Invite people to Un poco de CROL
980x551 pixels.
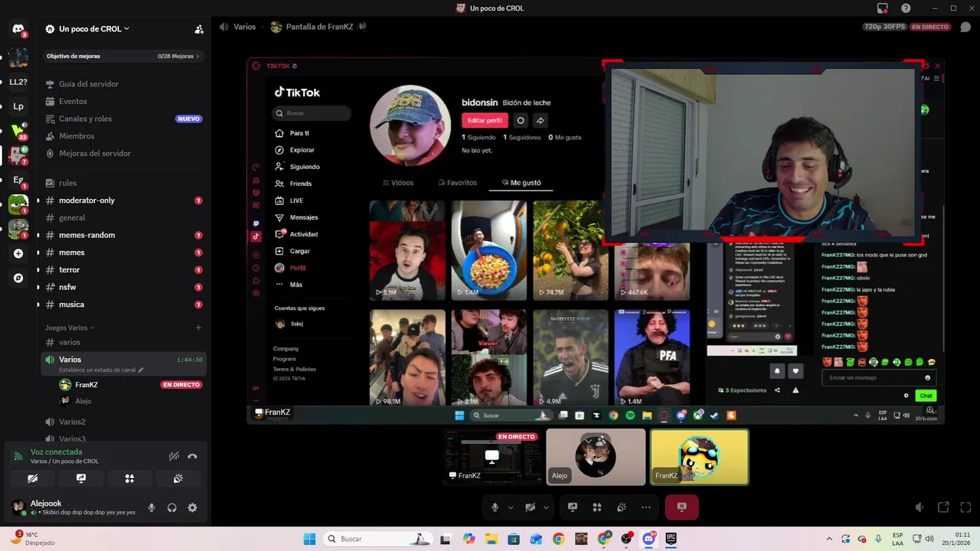[199, 29]
